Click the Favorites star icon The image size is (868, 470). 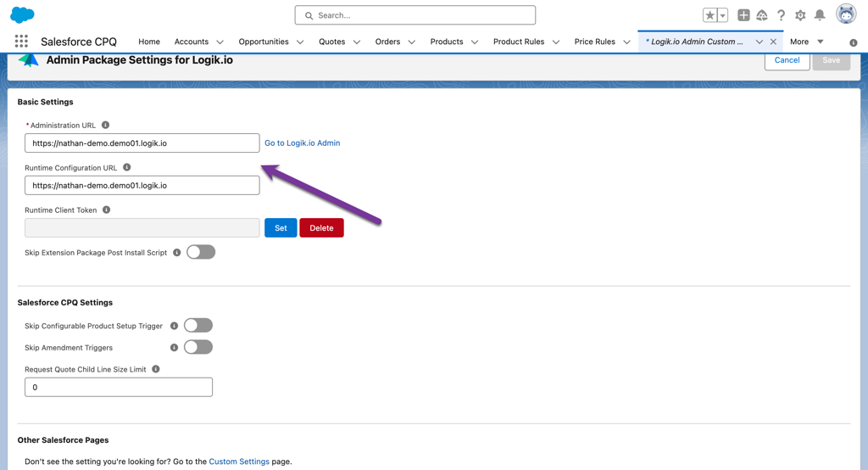pyautogui.click(x=709, y=15)
